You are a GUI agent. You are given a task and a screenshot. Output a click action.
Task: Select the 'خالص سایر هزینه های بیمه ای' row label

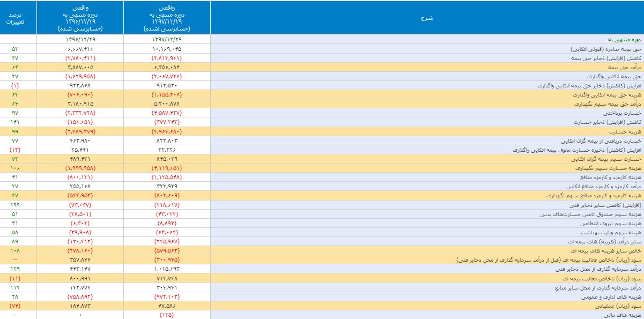(608, 251)
